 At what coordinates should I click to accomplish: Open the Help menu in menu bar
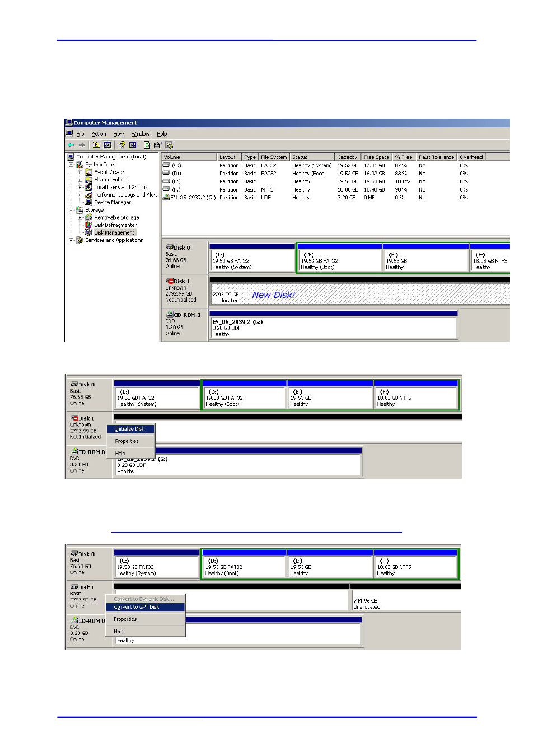pos(162,134)
